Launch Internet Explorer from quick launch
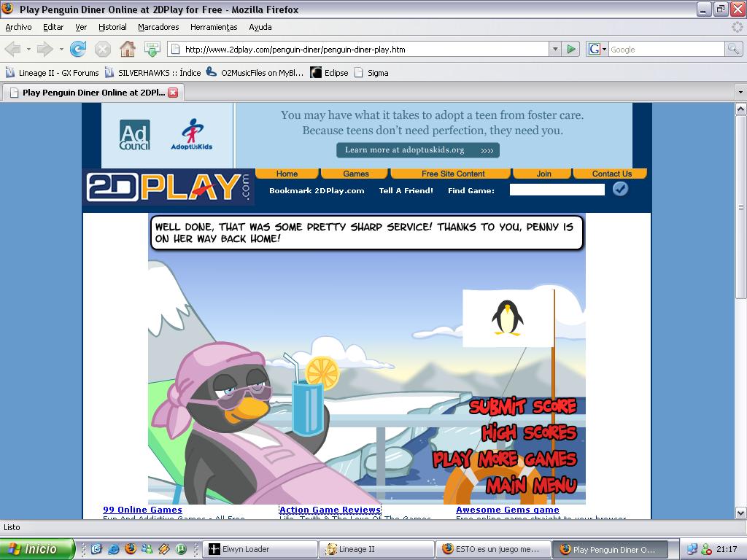The height and width of the screenshot is (560, 747). click(x=113, y=549)
